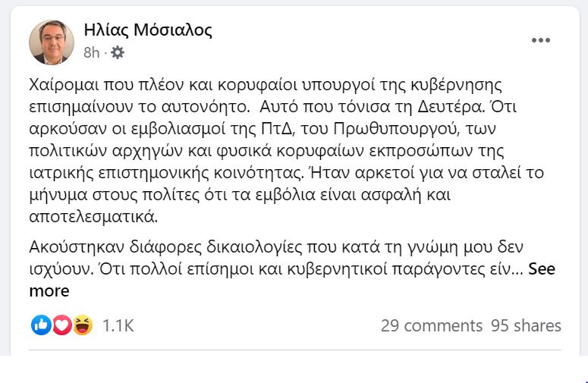Viewport: 588px width, 383px height.
Task: Click the word "more" on the last line
Action: tap(49, 290)
